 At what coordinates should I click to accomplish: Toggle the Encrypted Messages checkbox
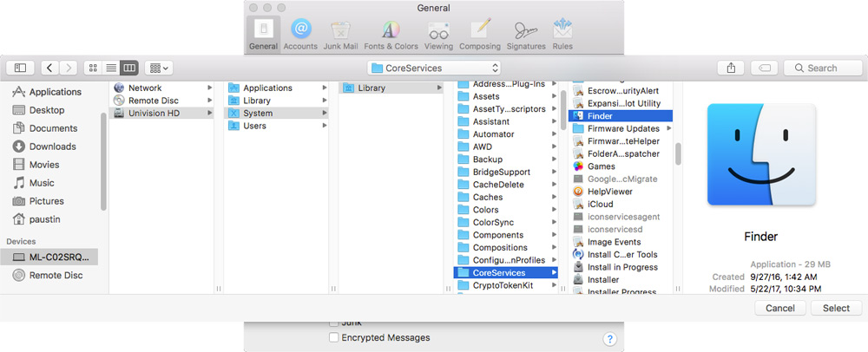pos(334,337)
